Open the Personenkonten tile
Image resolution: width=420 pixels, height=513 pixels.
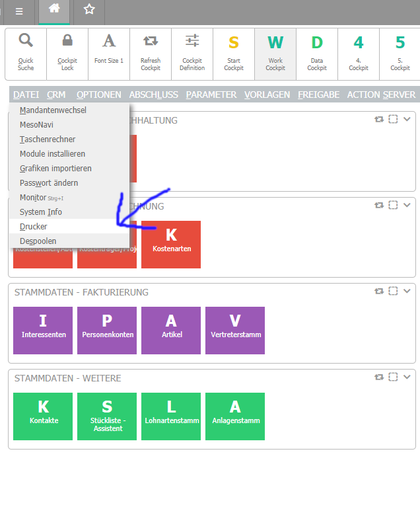point(107,327)
